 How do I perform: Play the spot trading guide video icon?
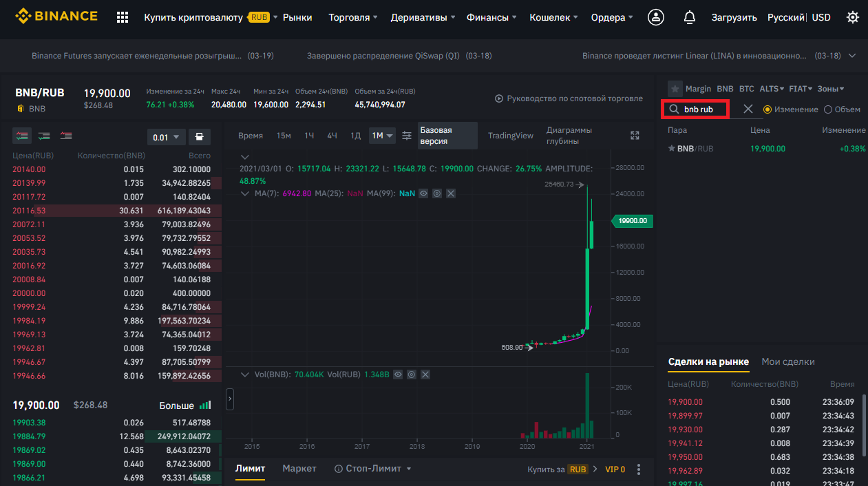click(x=499, y=98)
